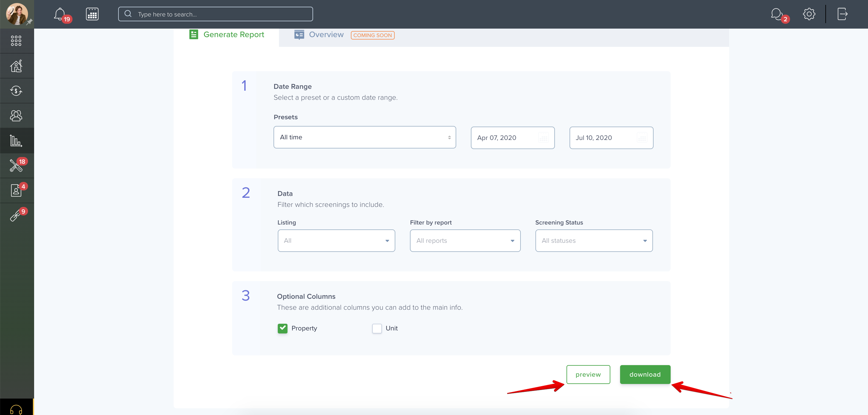Uncheck the Property checkbox
The image size is (868, 415).
click(282, 328)
